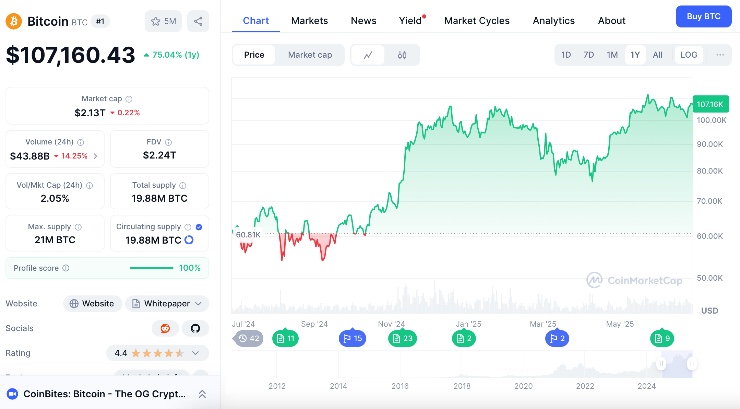Open Volume (24h) details arrow

(x=95, y=156)
